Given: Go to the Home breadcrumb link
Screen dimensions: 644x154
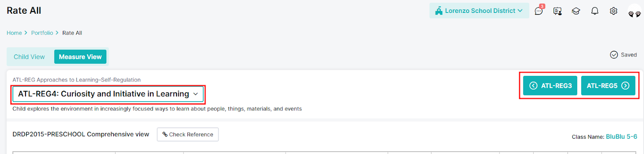Looking at the screenshot, I should click(x=14, y=33).
